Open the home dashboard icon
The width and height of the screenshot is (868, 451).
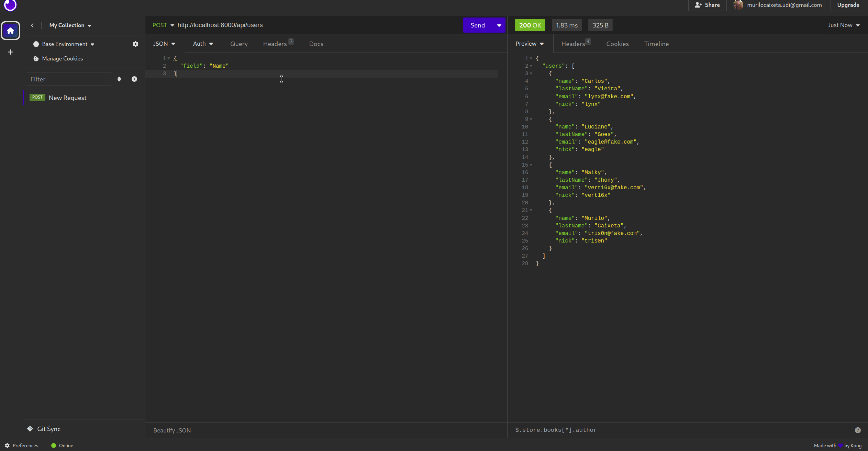click(x=11, y=31)
